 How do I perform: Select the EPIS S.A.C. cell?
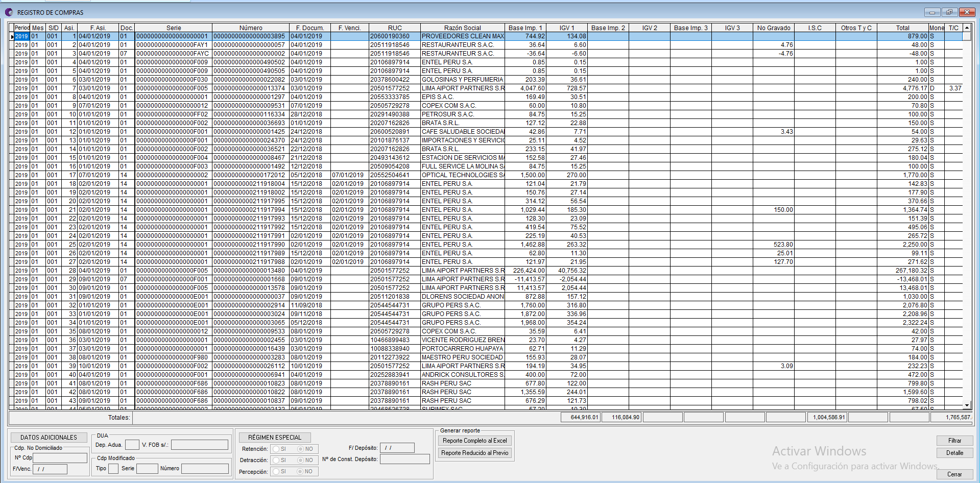[463, 97]
